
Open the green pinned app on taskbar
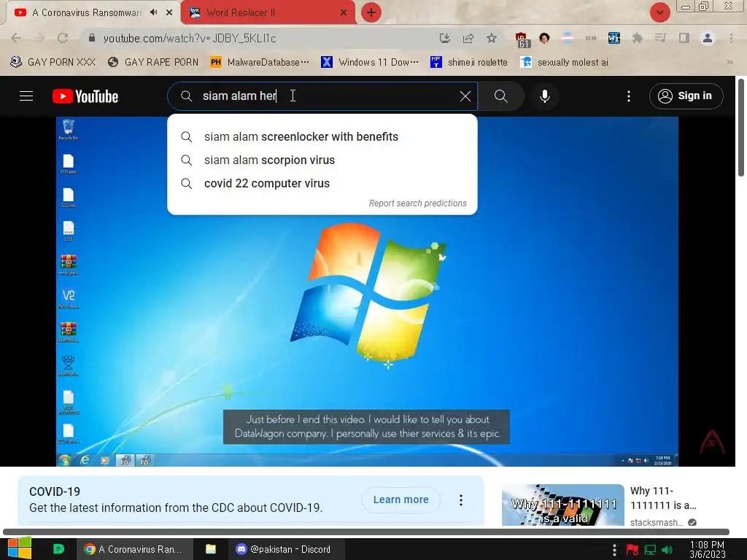pos(58,549)
